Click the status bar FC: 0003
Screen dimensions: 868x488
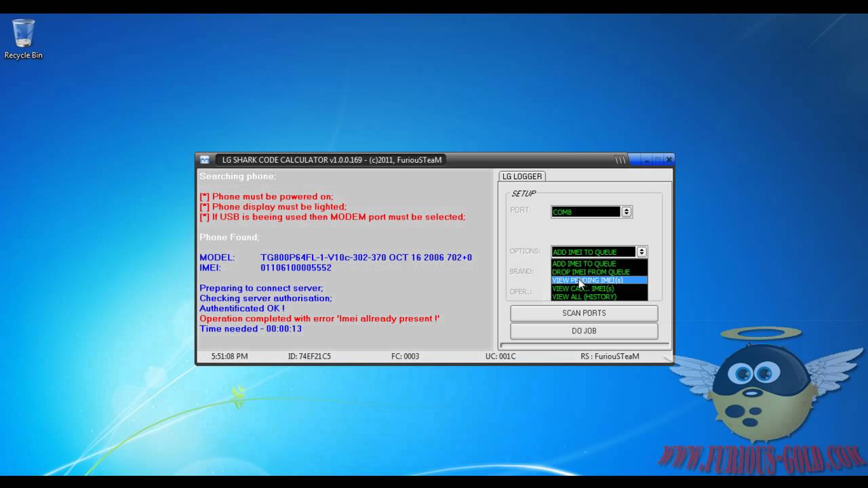click(405, 357)
